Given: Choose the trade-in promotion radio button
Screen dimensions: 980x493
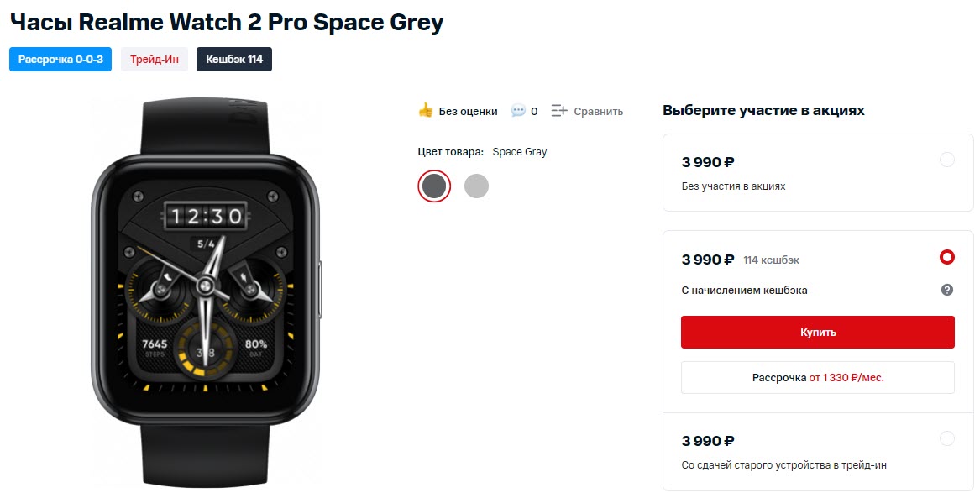Looking at the screenshot, I should [947, 438].
